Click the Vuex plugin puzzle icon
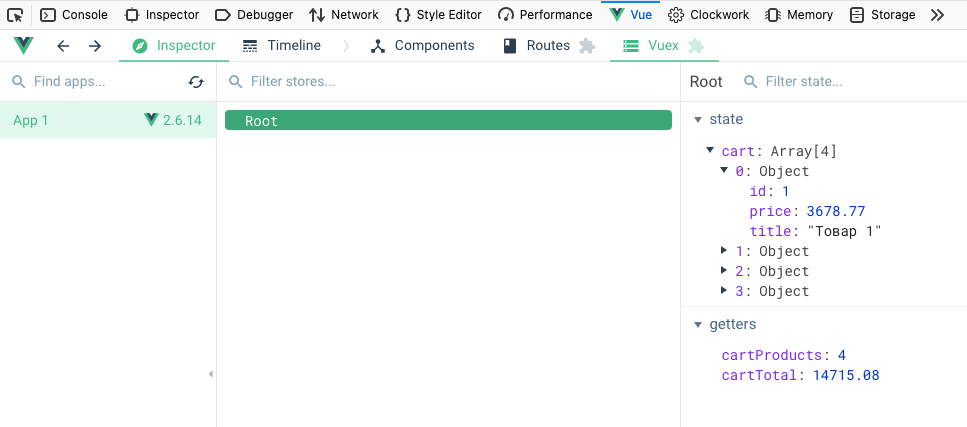 (696, 46)
